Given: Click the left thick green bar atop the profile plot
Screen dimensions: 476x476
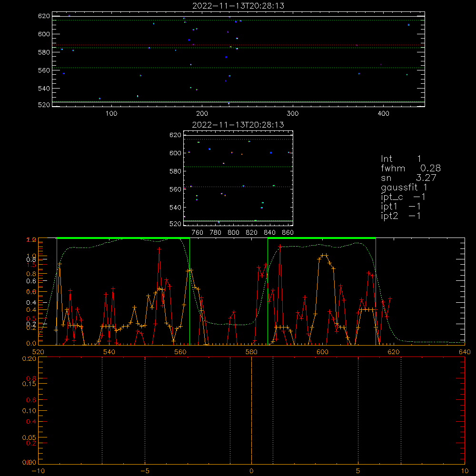Looking at the screenshot, I should [123, 238].
